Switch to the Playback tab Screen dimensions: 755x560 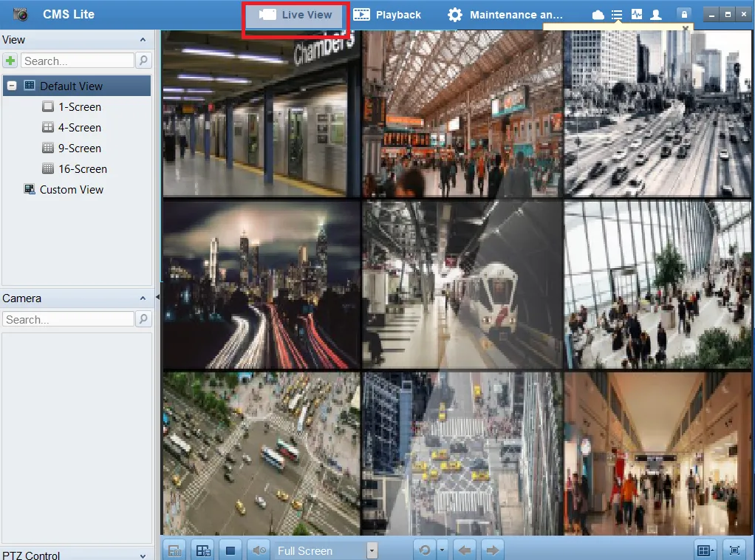pos(387,15)
